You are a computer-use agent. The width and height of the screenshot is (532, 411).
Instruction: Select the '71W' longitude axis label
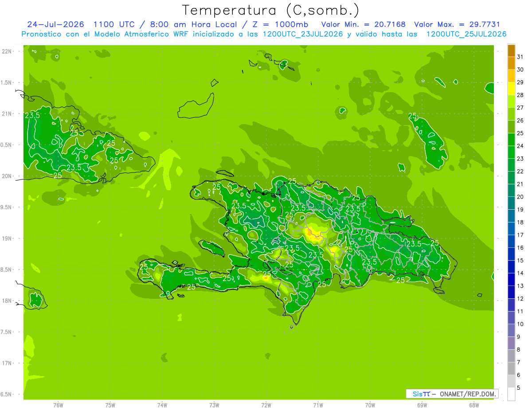[318, 405]
